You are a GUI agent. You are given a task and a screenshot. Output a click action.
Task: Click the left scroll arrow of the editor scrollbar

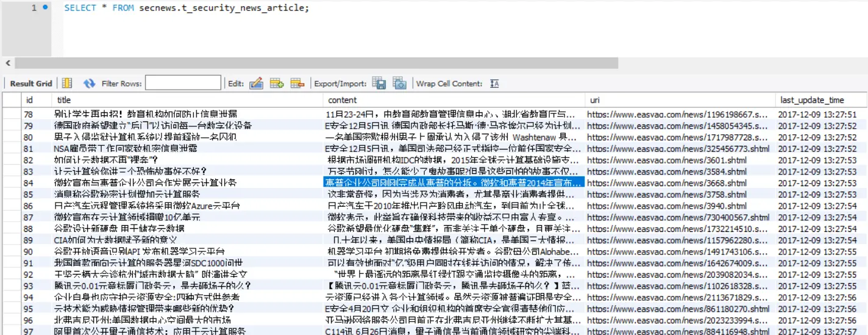[8, 63]
